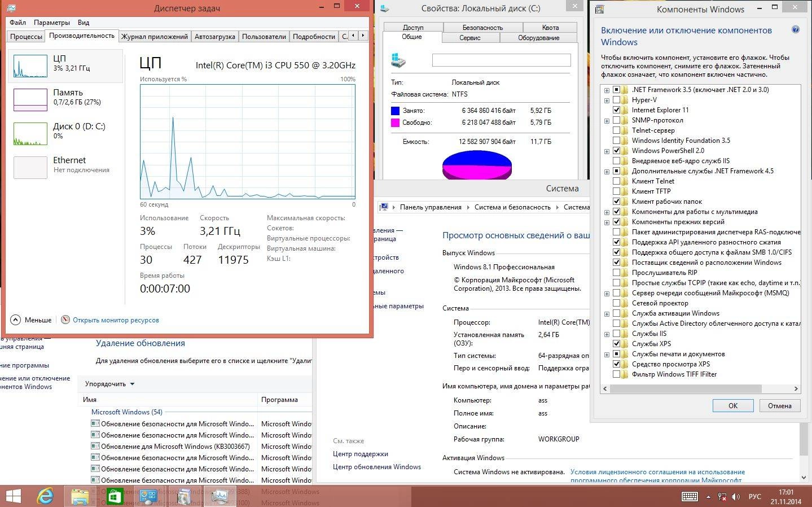The width and height of the screenshot is (812, 507).
Task: Open the Безопасность tab in disk properties
Action: [482, 27]
